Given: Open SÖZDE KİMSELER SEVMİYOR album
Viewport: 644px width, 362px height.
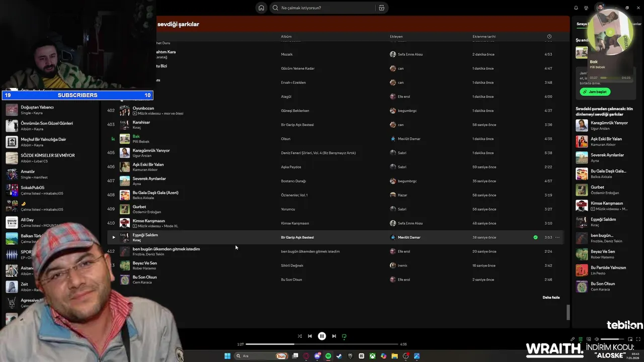Looking at the screenshot, I should tap(50, 158).
